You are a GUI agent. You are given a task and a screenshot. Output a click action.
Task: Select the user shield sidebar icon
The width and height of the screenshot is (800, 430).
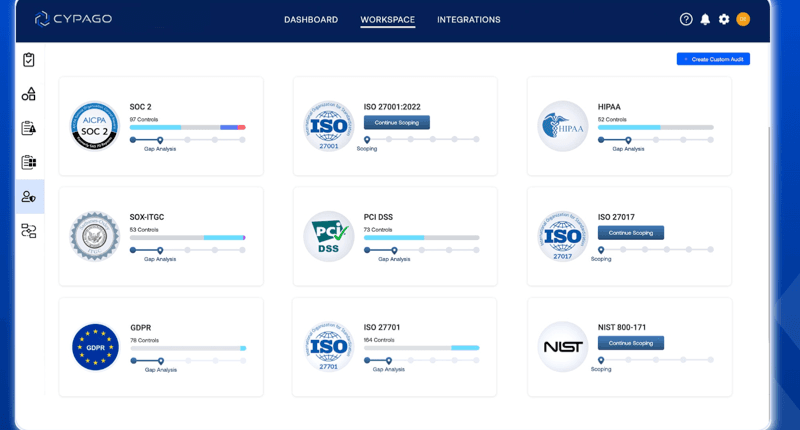pos(29,197)
